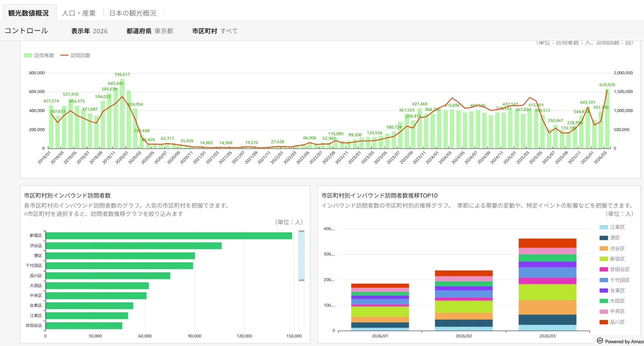
Task: Click the 新宿区 bar in ranking chart
Action: pyautogui.click(x=169, y=236)
